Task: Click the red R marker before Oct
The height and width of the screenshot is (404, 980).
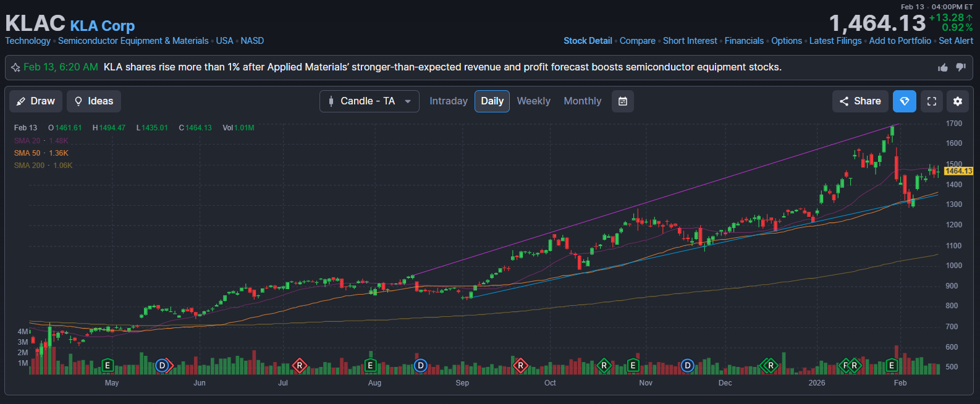Action: click(521, 366)
